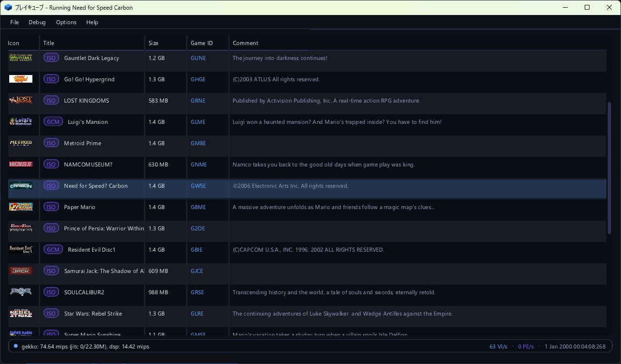
Task: Click the Resident Evil Disc 1 icon
Action: click(x=21, y=249)
